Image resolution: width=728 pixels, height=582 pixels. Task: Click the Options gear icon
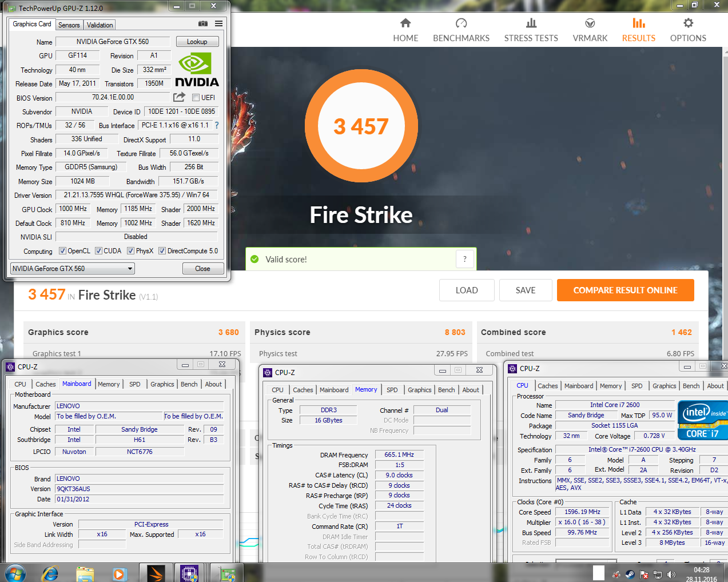click(x=688, y=23)
